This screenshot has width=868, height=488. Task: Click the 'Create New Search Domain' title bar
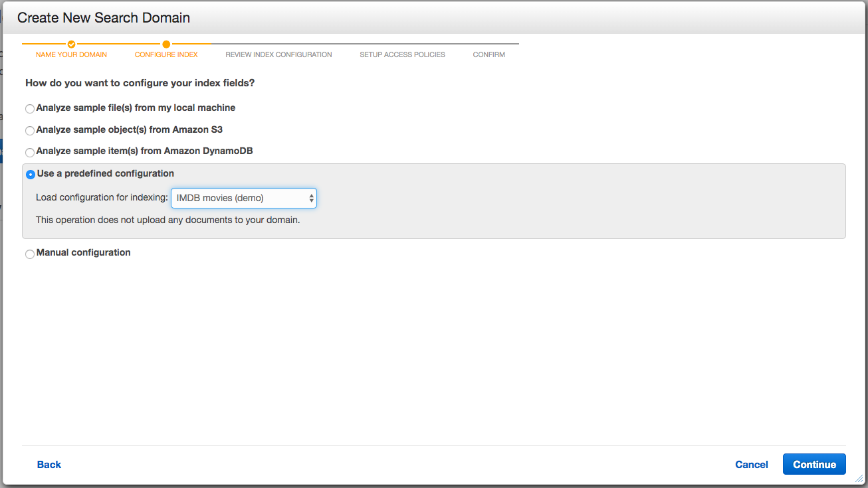pos(104,18)
